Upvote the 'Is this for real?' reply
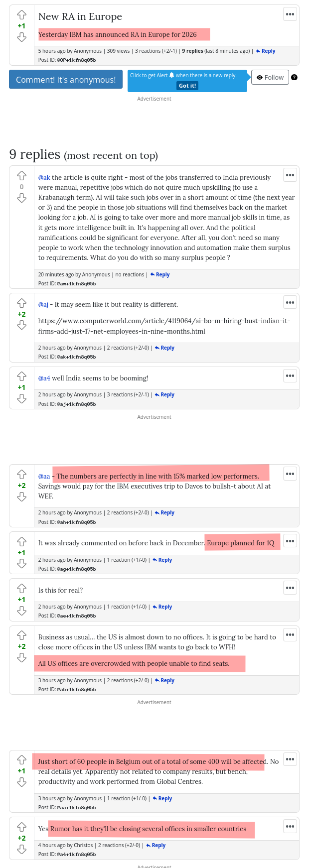The height and width of the screenshot is (868, 310). click(x=21, y=588)
